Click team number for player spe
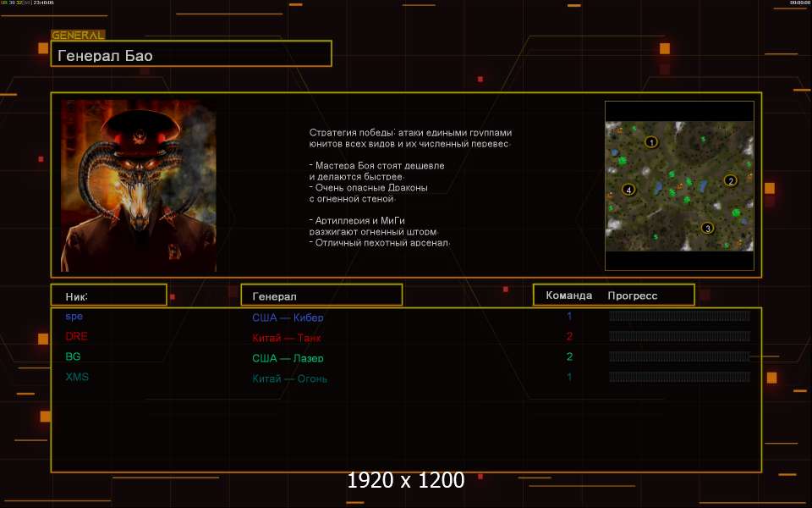This screenshot has width=812, height=508. (x=569, y=316)
